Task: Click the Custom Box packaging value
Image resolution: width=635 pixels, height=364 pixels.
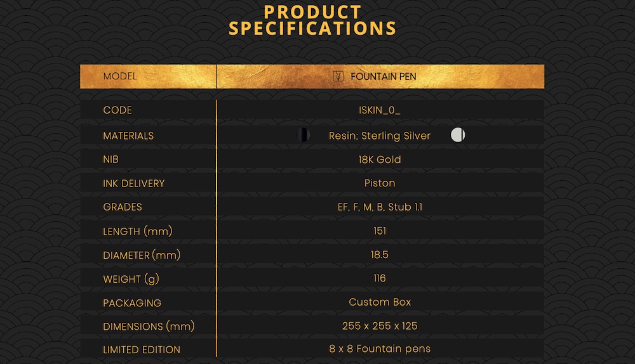Action: click(x=380, y=302)
